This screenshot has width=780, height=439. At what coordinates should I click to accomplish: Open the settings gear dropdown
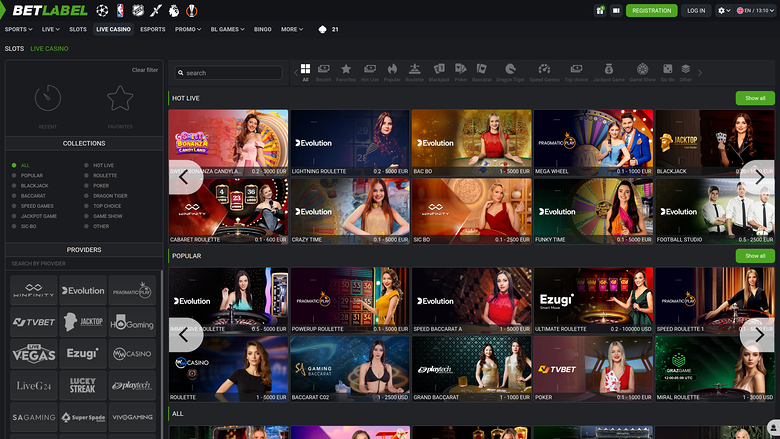pyautogui.click(x=724, y=10)
